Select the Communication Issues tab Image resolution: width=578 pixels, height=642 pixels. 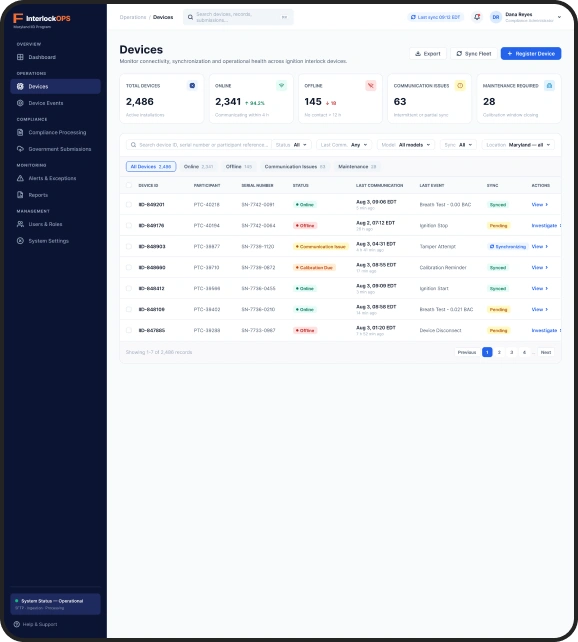[295, 167]
